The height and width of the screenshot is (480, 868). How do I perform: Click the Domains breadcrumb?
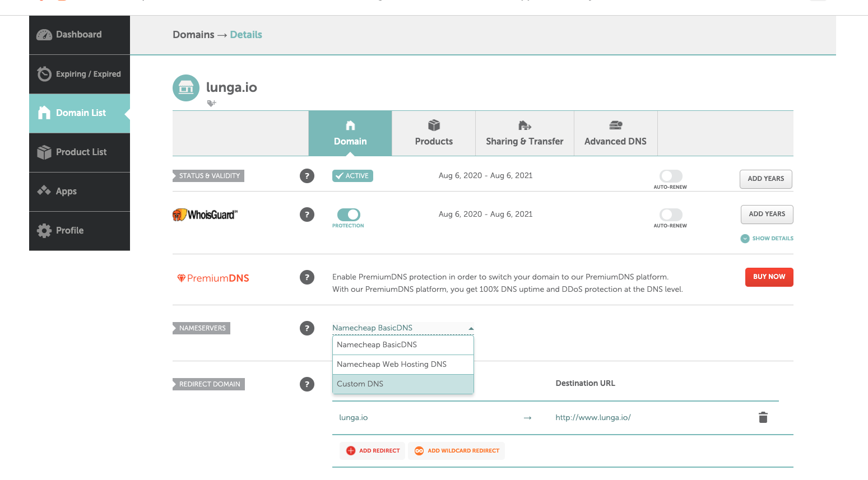pyautogui.click(x=193, y=35)
